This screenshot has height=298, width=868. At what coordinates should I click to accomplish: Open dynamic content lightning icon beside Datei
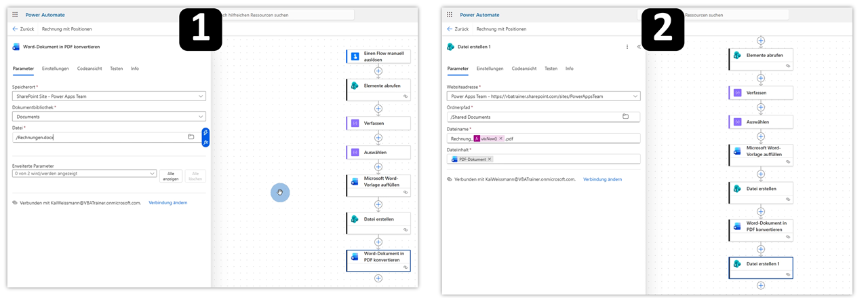pos(205,133)
